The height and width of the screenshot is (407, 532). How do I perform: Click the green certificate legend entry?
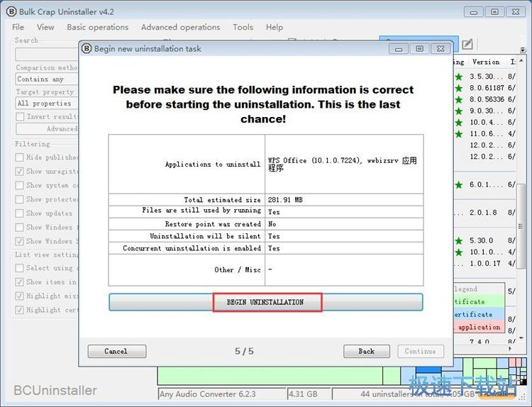pos(479,301)
